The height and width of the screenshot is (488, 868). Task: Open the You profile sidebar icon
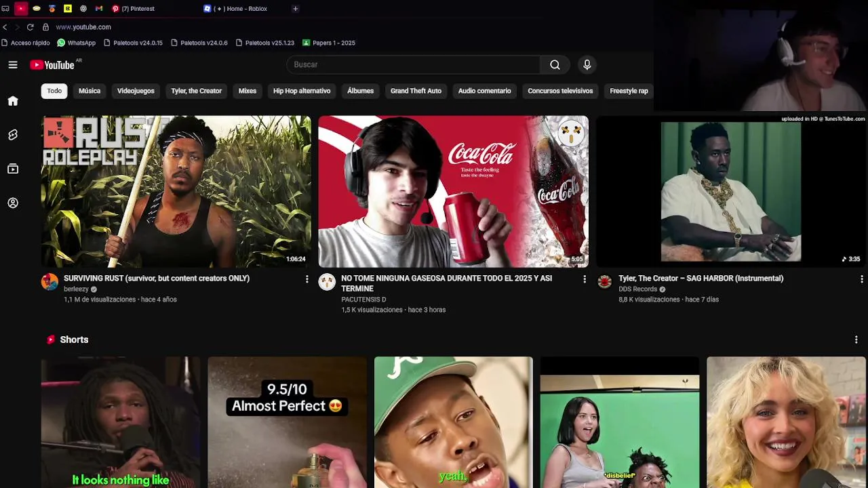(13, 203)
